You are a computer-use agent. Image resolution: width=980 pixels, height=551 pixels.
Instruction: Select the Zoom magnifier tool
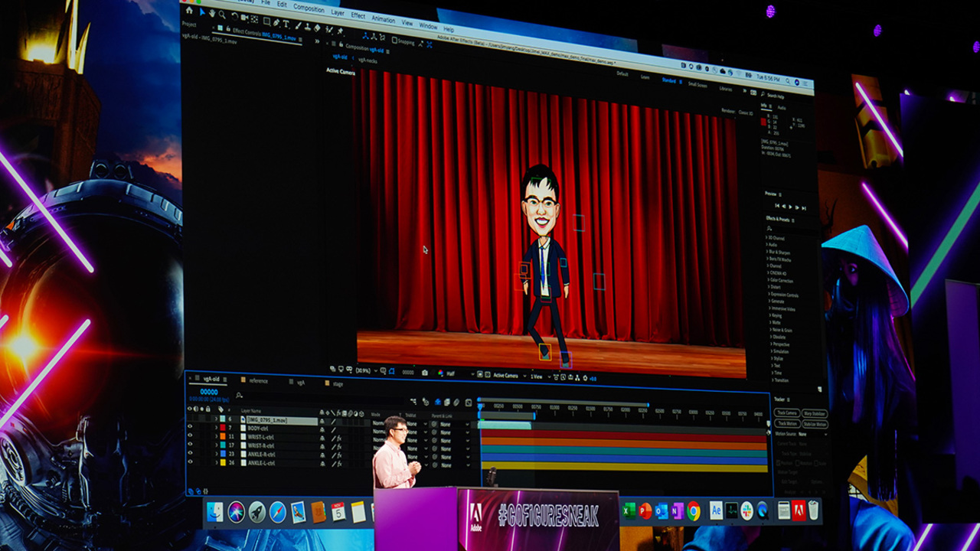[x=222, y=15]
